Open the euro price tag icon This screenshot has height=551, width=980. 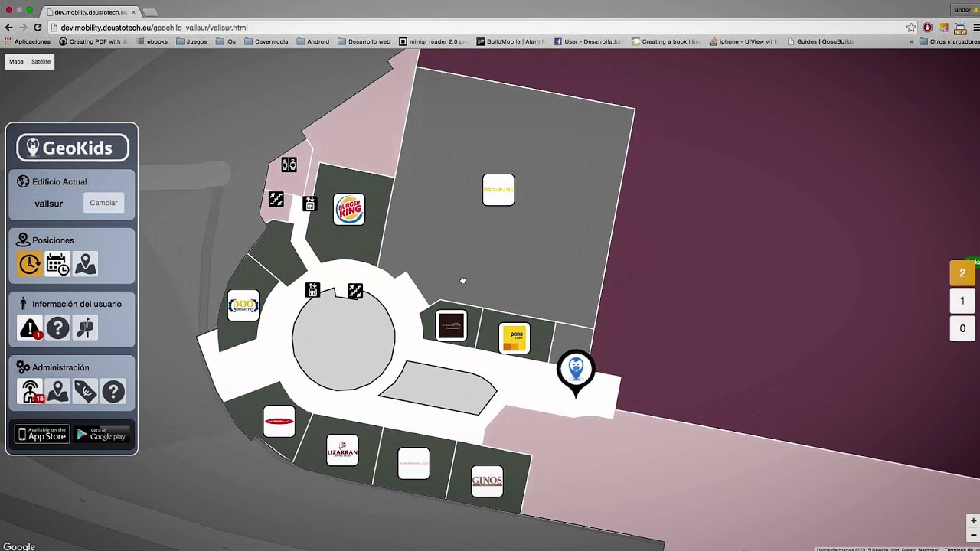click(86, 392)
